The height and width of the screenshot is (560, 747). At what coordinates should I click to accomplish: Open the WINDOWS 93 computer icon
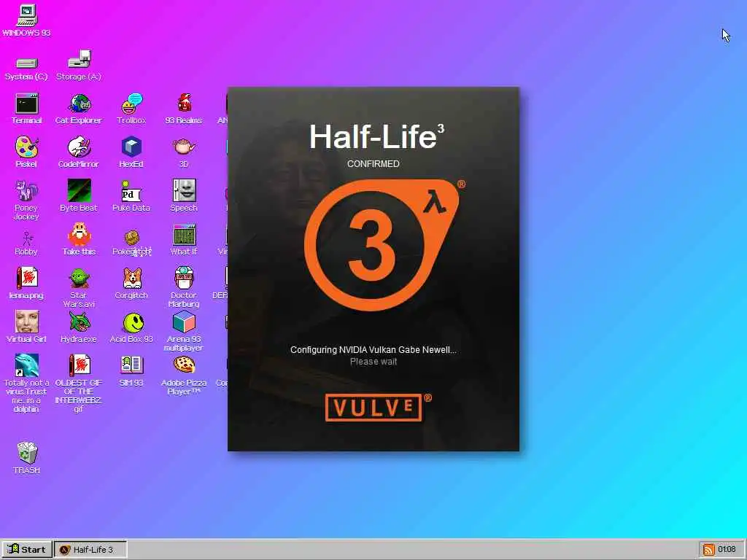(26, 20)
